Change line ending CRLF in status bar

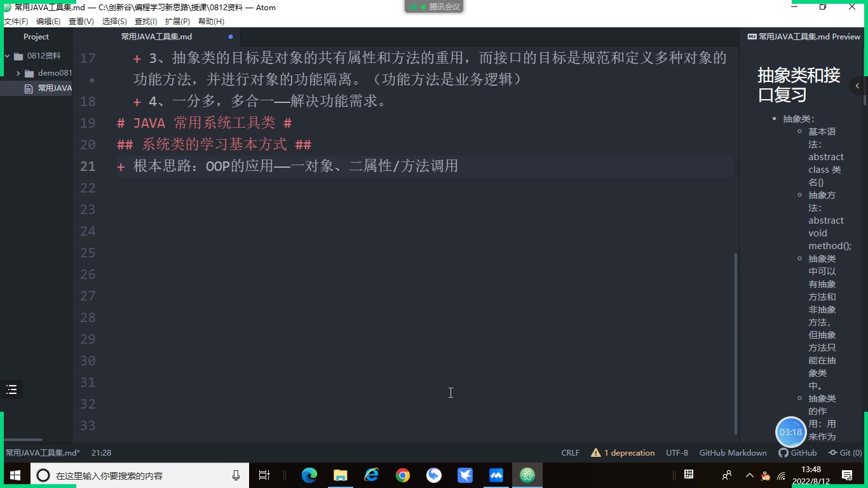[571, 453]
